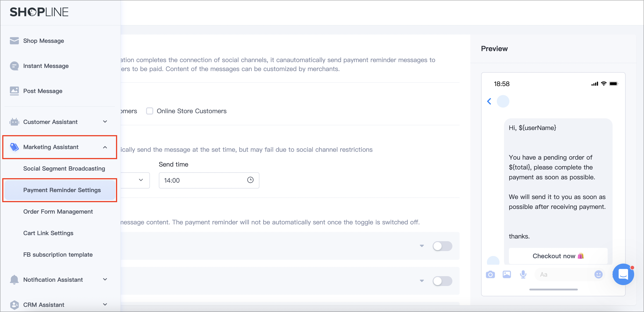Open the blue floating chat support button
The height and width of the screenshot is (312, 644).
click(623, 274)
